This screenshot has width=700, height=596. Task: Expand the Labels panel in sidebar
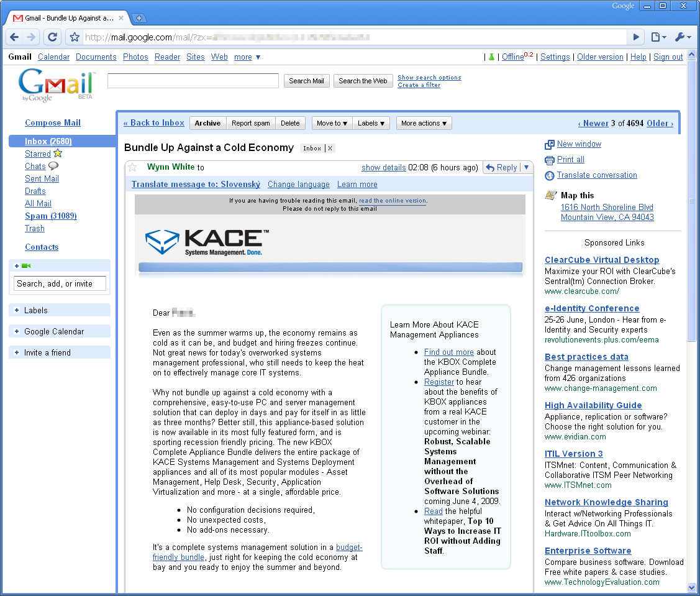pyautogui.click(x=17, y=310)
